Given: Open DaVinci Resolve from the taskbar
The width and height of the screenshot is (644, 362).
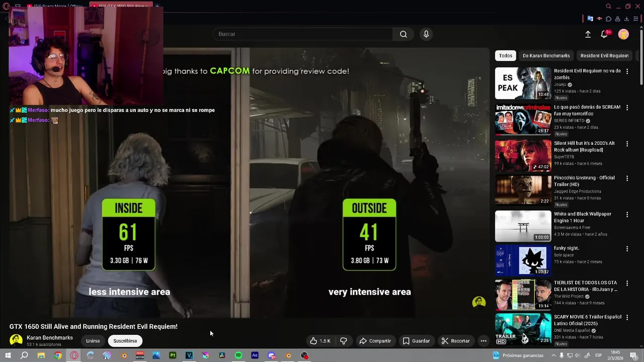Looking at the screenshot, I should tap(222, 355).
